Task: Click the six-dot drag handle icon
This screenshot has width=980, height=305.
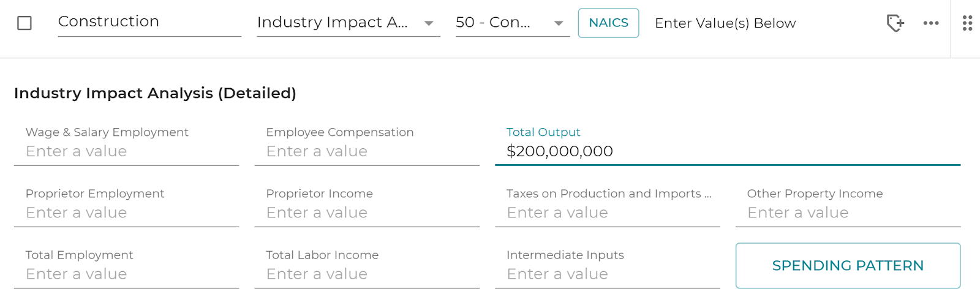Action: tap(967, 23)
